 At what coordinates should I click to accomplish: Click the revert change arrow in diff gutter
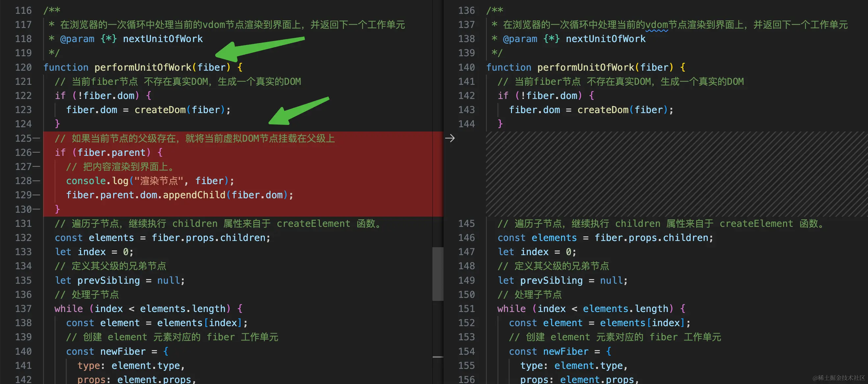[449, 138]
